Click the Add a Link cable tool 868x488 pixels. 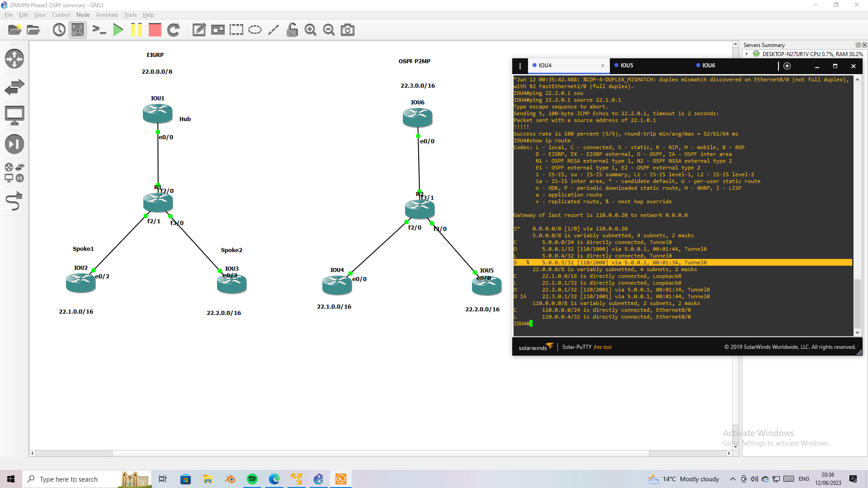coord(14,202)
